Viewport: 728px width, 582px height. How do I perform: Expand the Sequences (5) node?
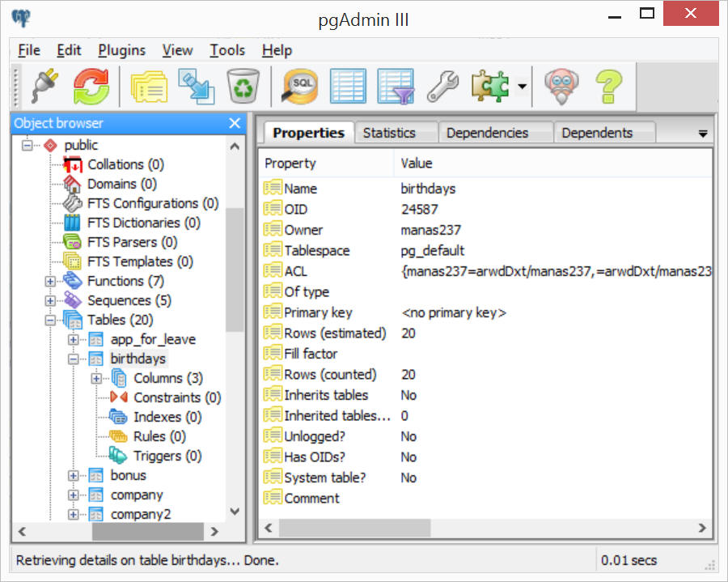coord(51,301)
